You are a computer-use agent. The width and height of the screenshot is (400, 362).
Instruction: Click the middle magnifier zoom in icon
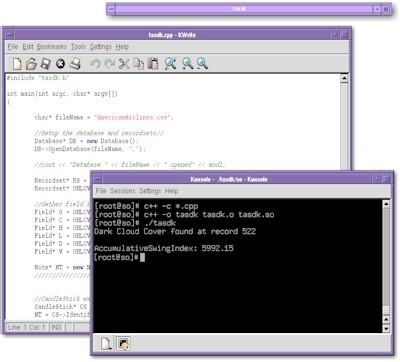click(188, 63)
